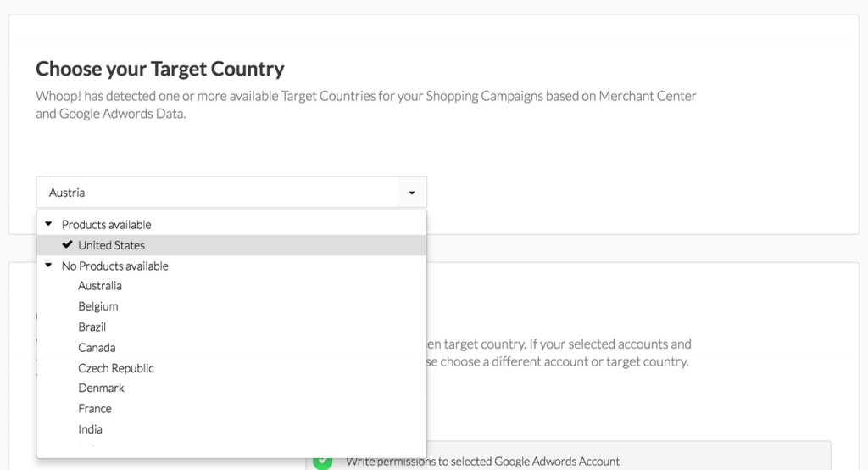
Task: Click Write permissions to Adwords Account row
Action: 568,456
